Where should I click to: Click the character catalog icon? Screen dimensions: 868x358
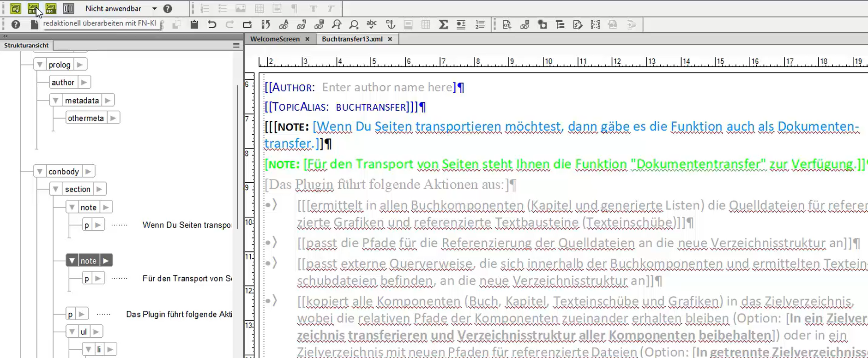pyautogui.click(x=283, y=24)
